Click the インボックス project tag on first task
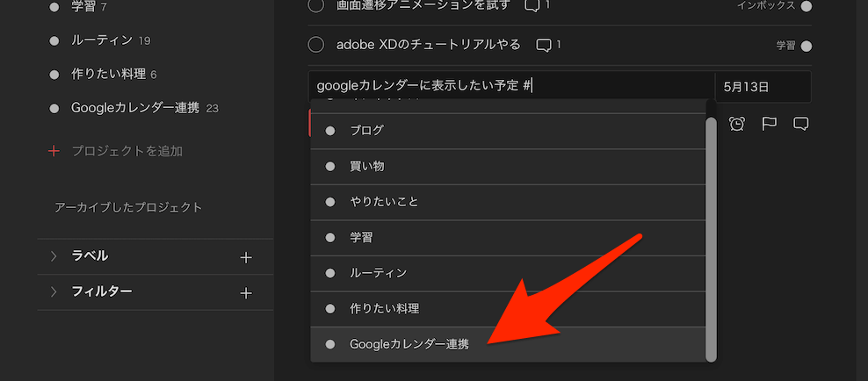The width and height of the screenshot is (868, 381). click(x=766, y=5)
